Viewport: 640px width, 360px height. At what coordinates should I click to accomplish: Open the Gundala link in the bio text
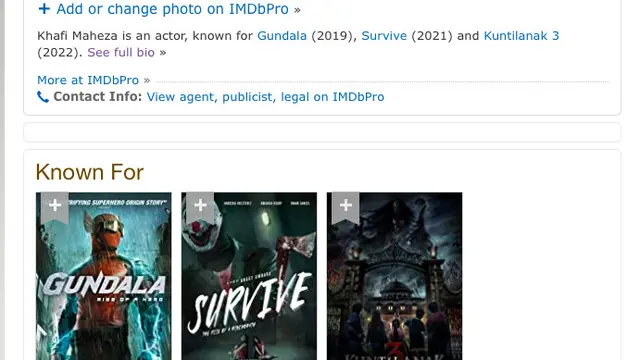tap(282, 36)
